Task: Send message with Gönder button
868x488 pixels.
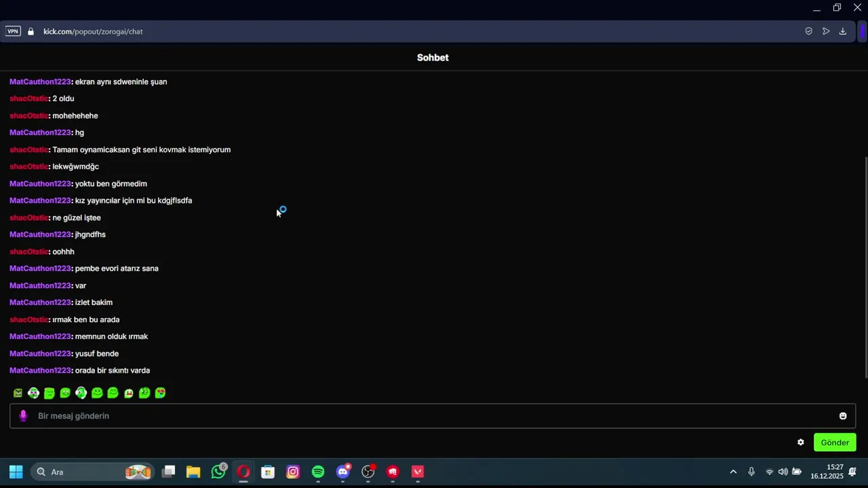Action: pyautogui.click(x=835, y=443)
